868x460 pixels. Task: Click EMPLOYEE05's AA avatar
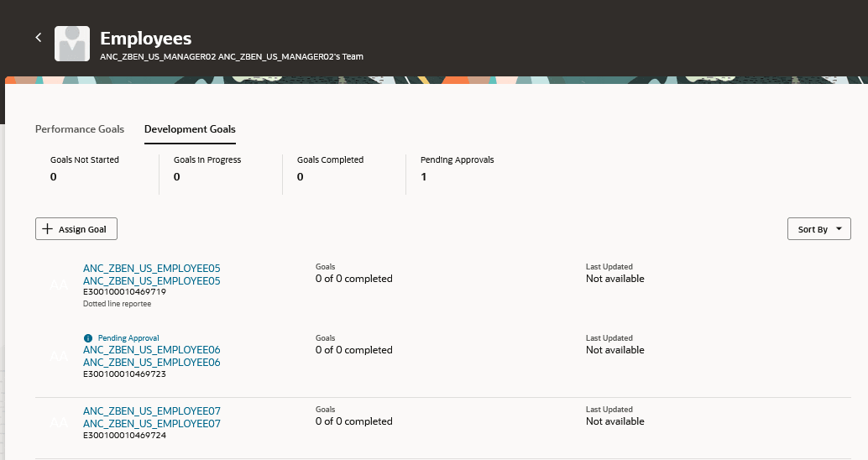59,285
